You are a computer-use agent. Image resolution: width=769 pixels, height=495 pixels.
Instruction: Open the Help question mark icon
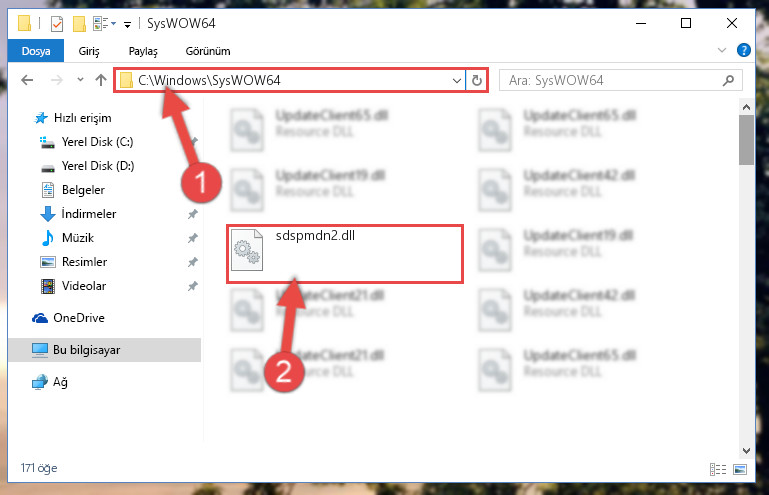(743, 50)
